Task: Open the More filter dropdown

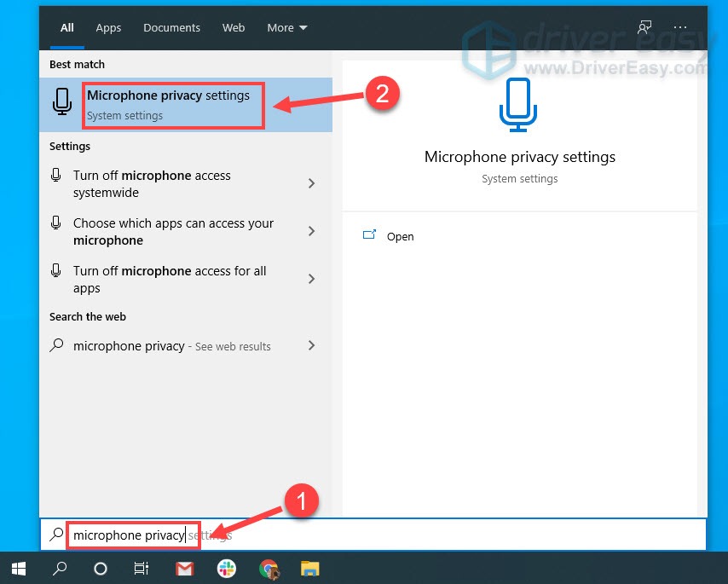Action: [x=286, y=27]
